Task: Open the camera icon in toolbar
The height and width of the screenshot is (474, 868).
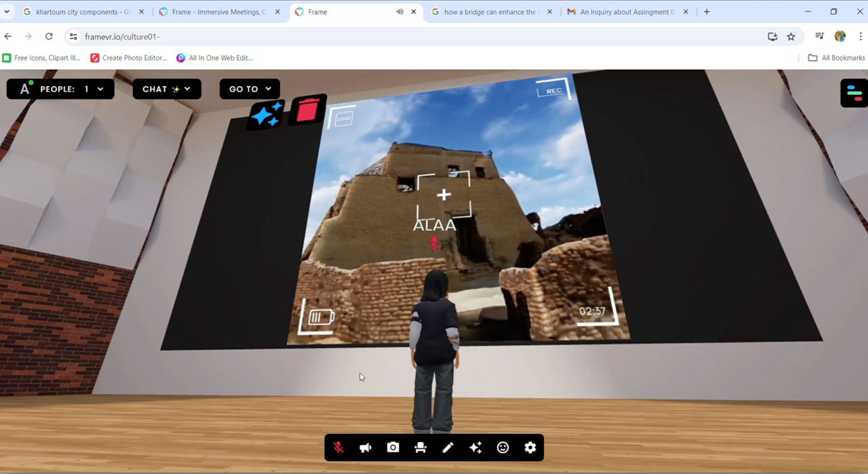Action: click(393, 448)
